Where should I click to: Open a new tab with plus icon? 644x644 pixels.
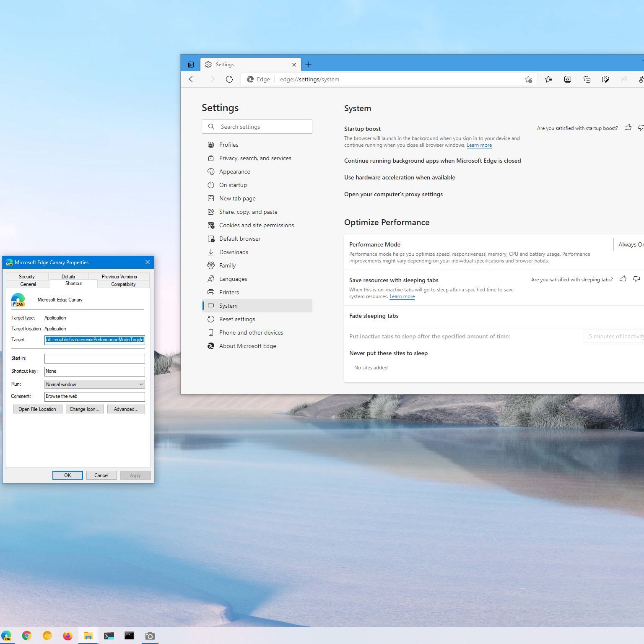tap(309, 65)
